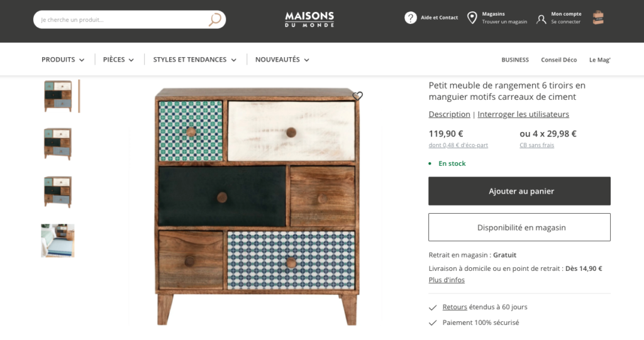Click Ajouter au panier button

[519, 191]
